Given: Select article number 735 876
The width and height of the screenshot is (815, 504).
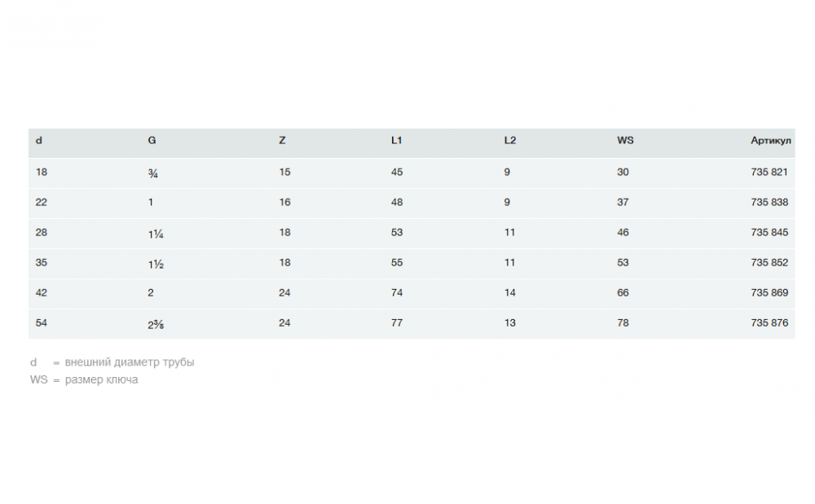Looking at the screenshot, I should [x=769, y=323].
